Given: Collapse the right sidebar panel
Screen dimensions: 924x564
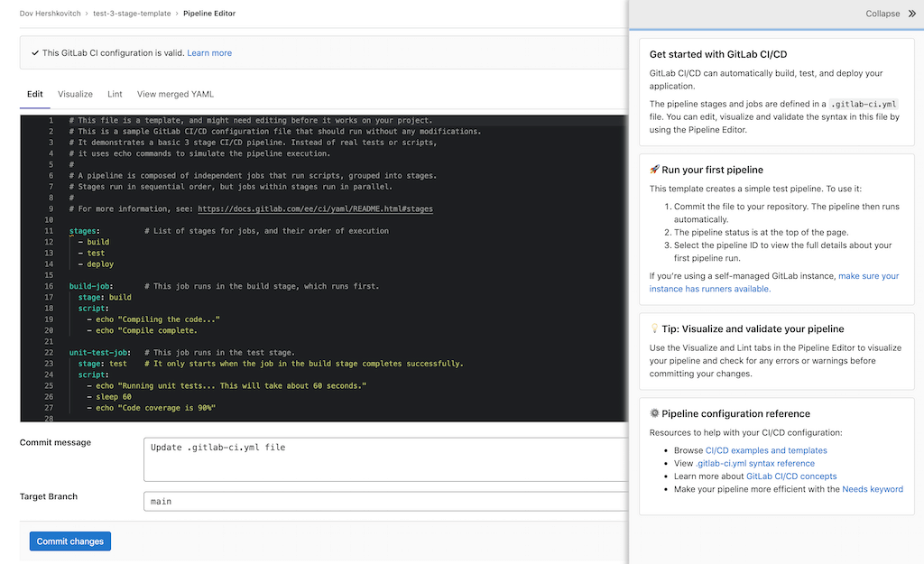Looking at the screenshot, I should tap(884, 14).
